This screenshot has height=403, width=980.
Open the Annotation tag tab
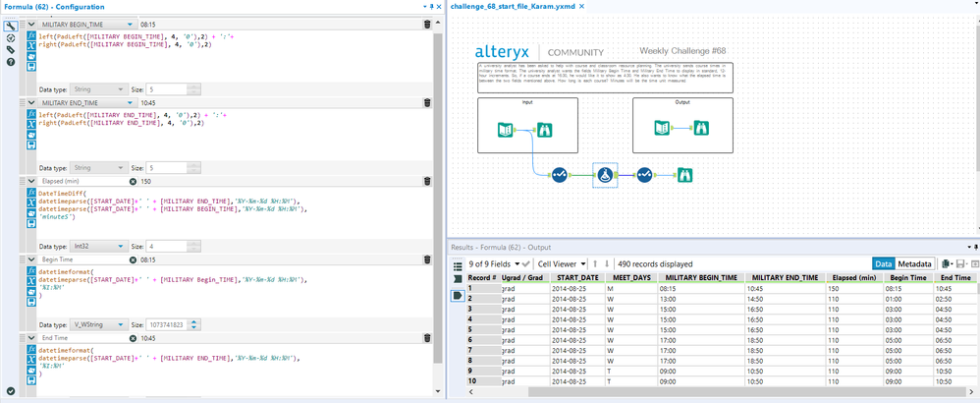[x=10, y=50]
